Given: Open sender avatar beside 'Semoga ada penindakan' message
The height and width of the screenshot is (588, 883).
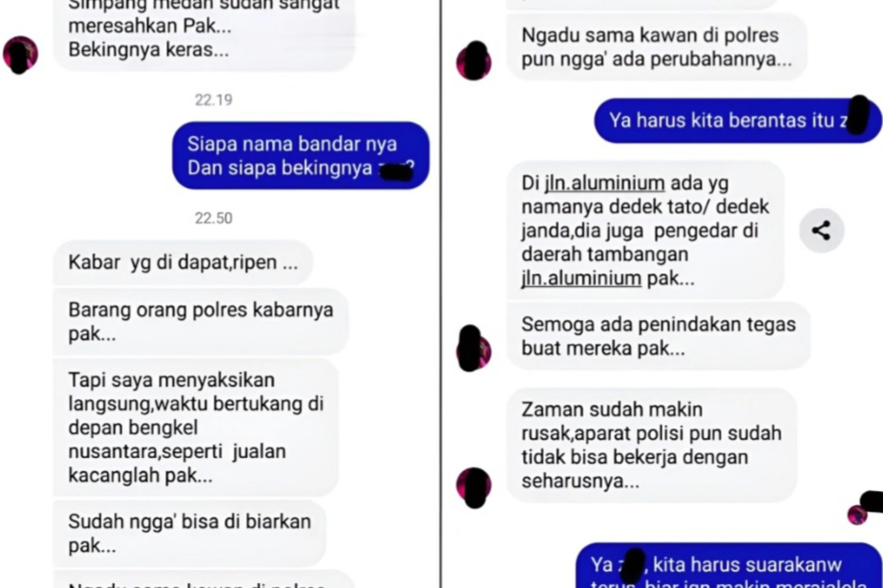Looking at the screenshot, I should pyautogui.click(x=474, y=349).
